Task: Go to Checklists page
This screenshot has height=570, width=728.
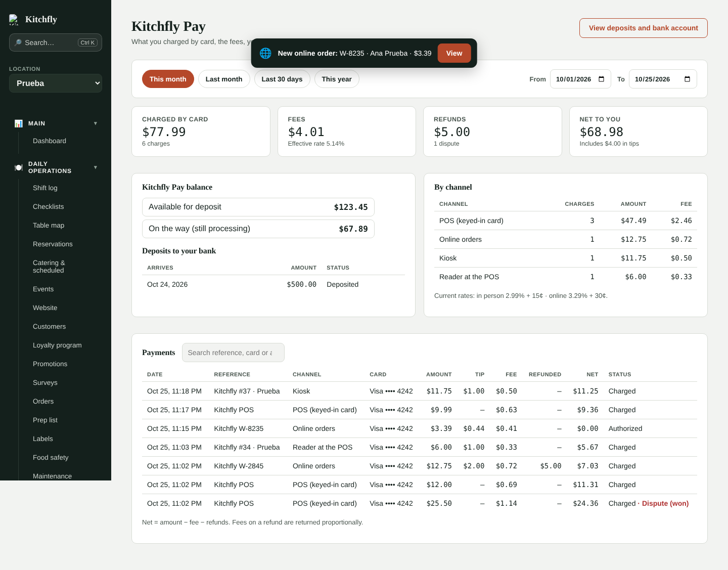Action: [x=49, y=206]
